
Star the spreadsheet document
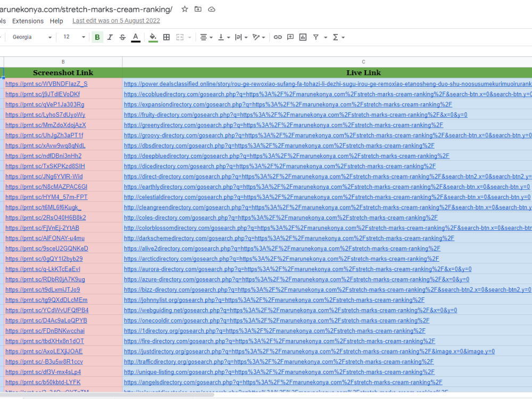[x=185, y=9]
